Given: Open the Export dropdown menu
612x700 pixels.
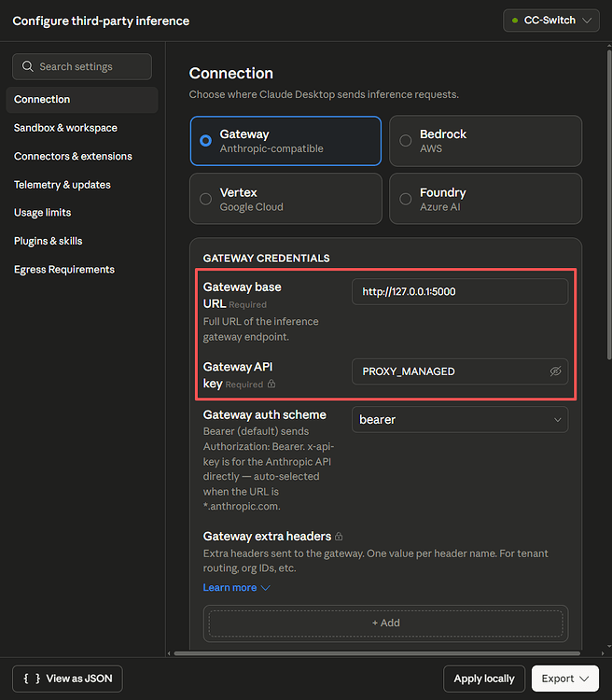Looking at the screenshot, I should (565, 679).
